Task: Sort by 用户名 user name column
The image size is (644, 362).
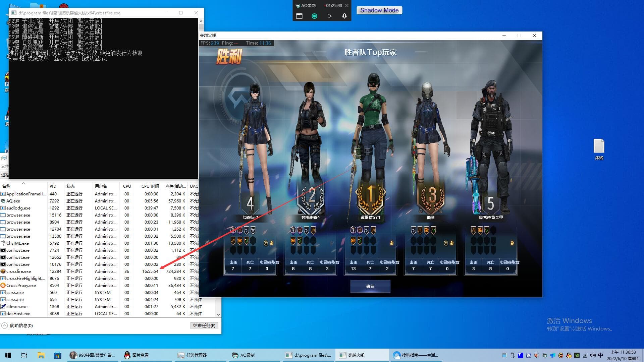Action: click(x=106, y=186)
